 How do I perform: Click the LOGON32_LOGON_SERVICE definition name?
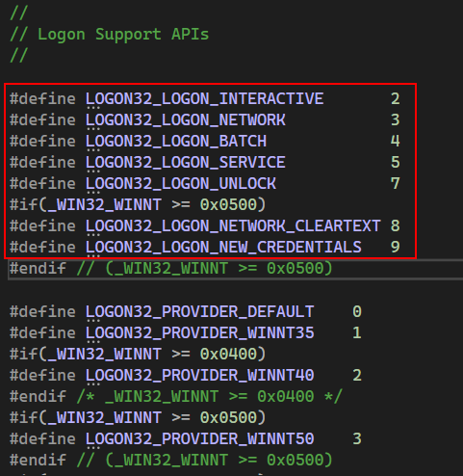pos(186,162)
